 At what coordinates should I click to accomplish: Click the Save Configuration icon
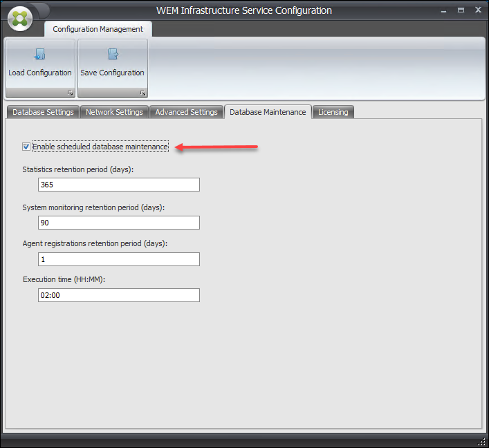(113, 54)
